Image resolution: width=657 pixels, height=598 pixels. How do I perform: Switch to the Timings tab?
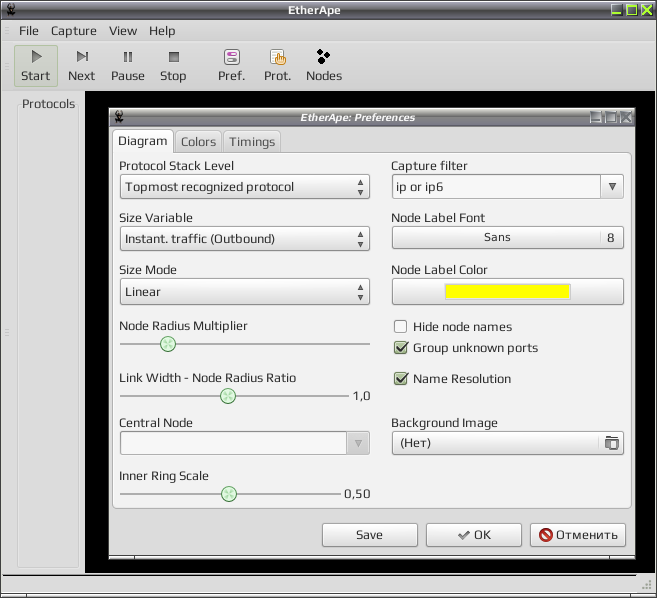(252, 142)
